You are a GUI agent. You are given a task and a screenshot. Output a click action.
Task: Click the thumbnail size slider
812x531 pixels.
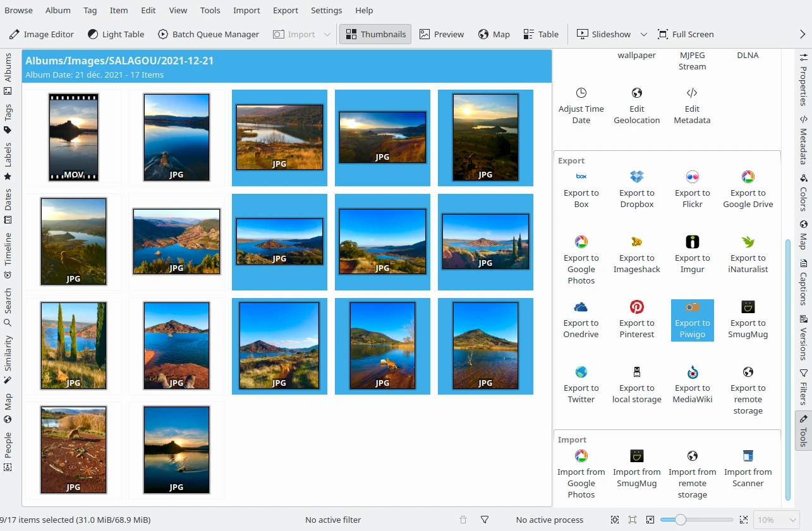(x=696, y=520)
